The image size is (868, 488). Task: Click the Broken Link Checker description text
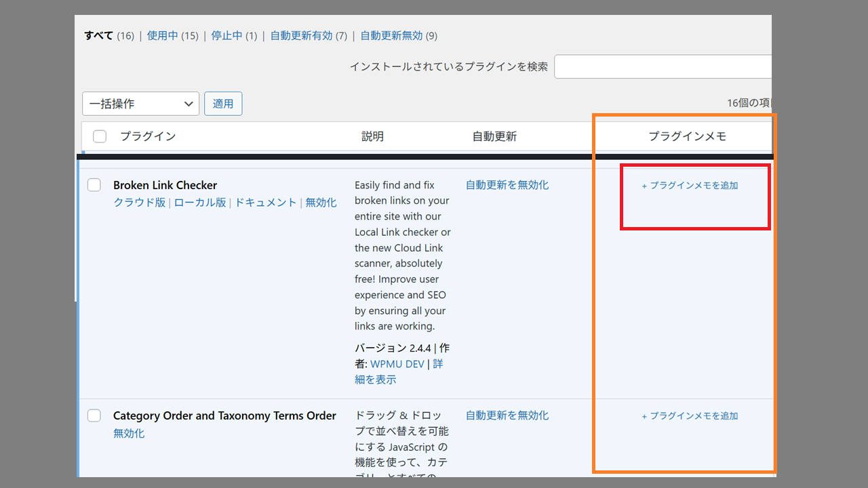pos(403,256)
